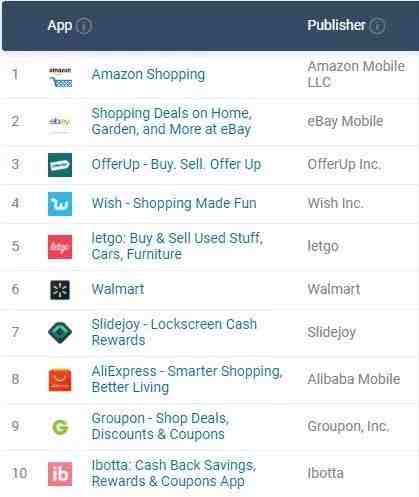Click the Walmart app icon
This screenshot has width=419, height=497.
pyautogui.click(x=60, y=290)
